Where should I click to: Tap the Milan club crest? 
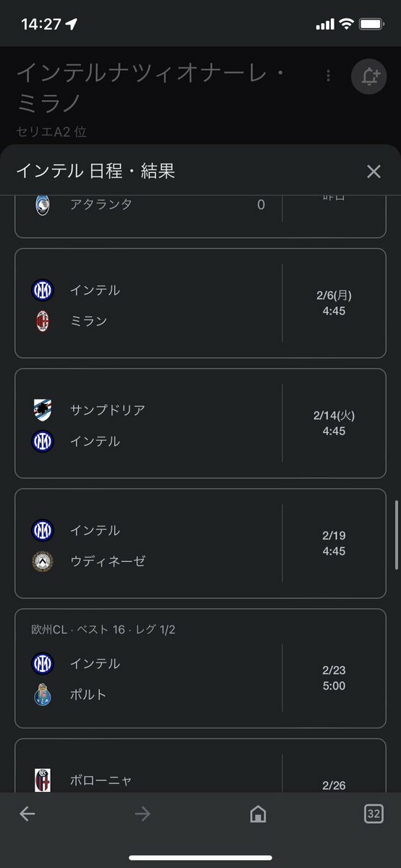[43, 321]
